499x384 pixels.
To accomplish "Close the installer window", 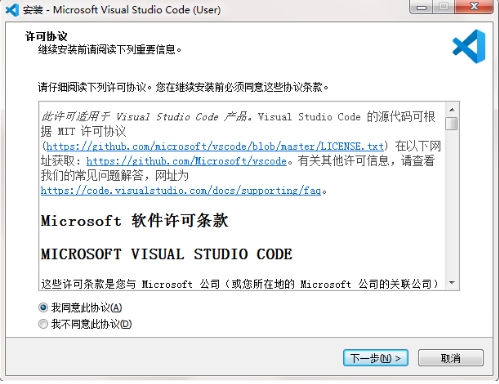I will point(474,6).
